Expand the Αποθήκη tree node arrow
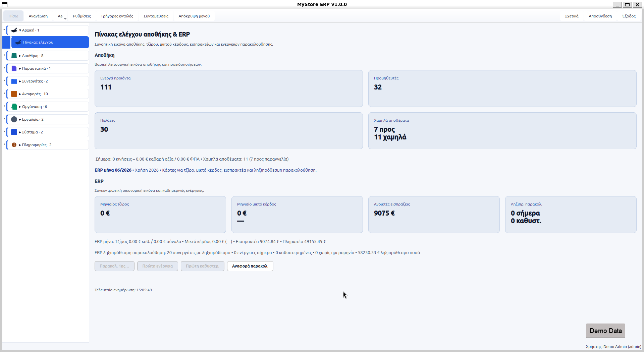This screenshot has width=644, height=352. (x=4, y=55)
